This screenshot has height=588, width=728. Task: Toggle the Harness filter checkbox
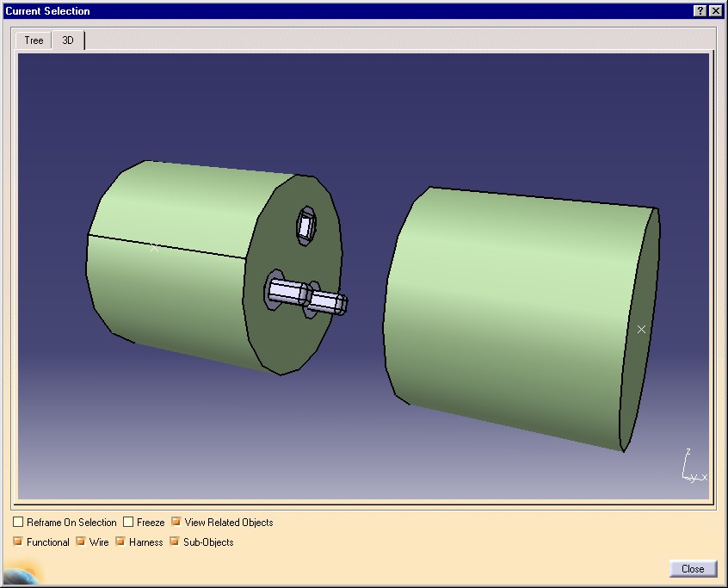[x=120, y=542]
